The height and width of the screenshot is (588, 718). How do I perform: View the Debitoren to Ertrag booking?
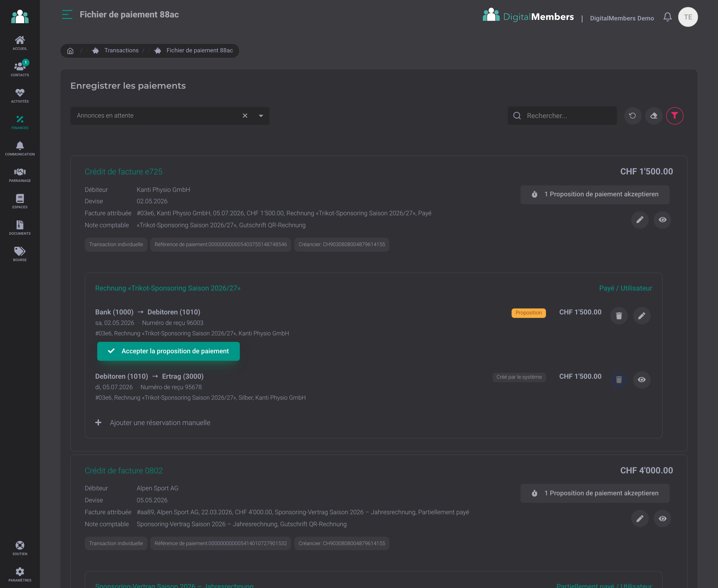click(641, 380)
